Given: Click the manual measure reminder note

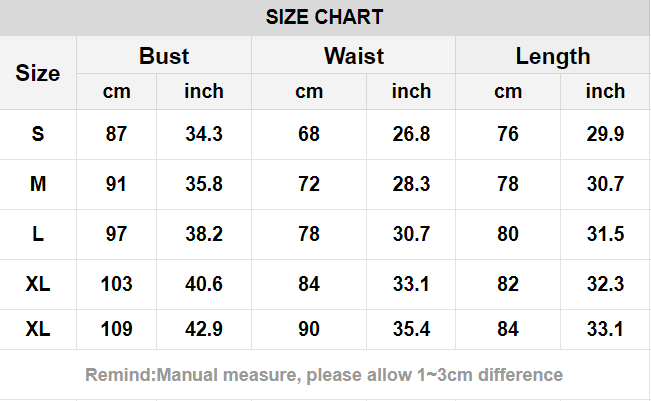Looking at the screenshot, I should click(325, 375).
